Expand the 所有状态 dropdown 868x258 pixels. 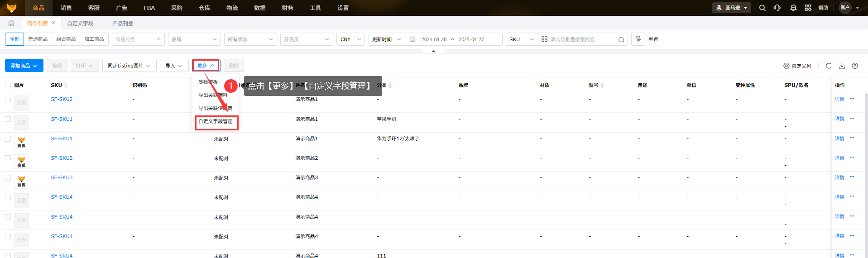click(x=250, y=39)
